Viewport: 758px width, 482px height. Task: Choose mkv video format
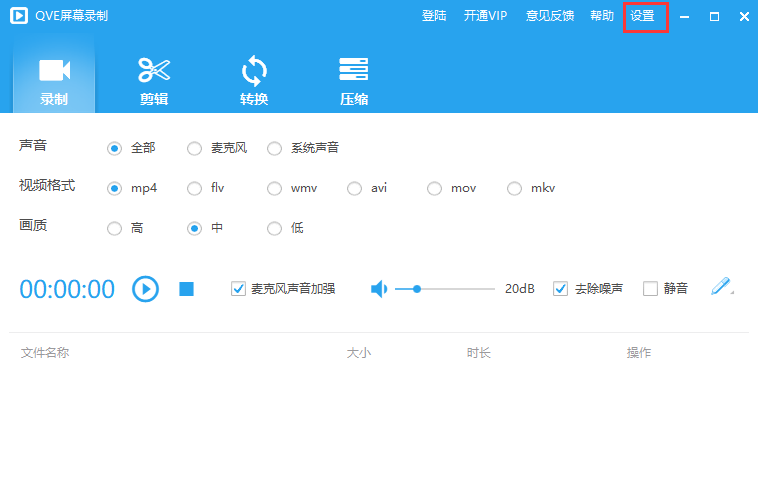coord(514,188)
